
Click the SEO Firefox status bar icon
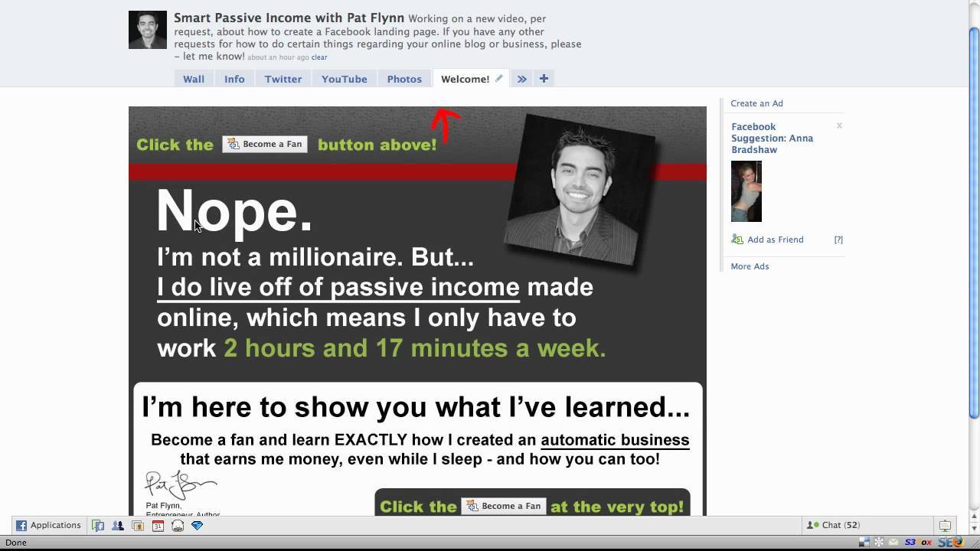coord(949,543)
